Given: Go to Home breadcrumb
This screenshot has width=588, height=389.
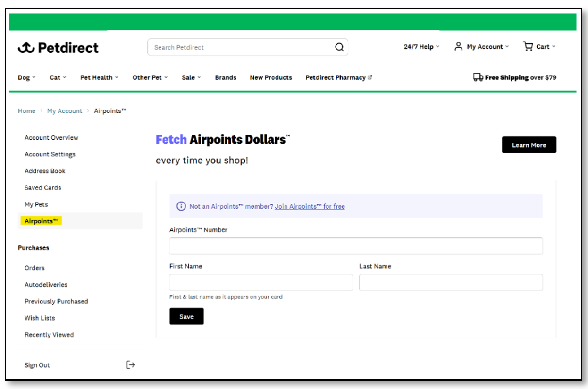Looking at the screenshot, I should 26,111.
